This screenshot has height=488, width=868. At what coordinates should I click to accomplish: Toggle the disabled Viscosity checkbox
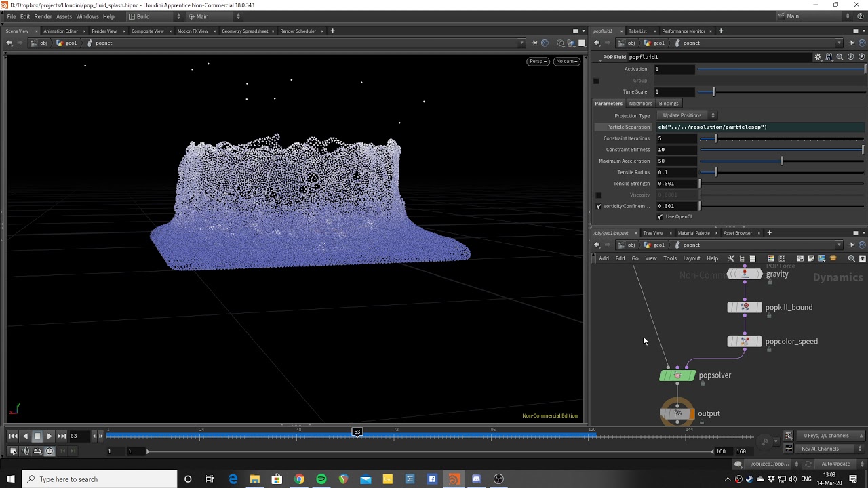[598, 195]
